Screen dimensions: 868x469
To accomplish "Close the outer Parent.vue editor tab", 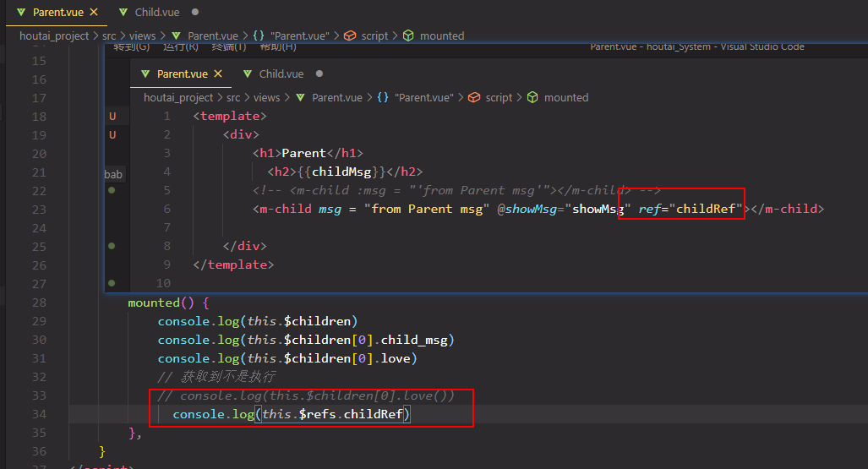I will click(94, 12).
